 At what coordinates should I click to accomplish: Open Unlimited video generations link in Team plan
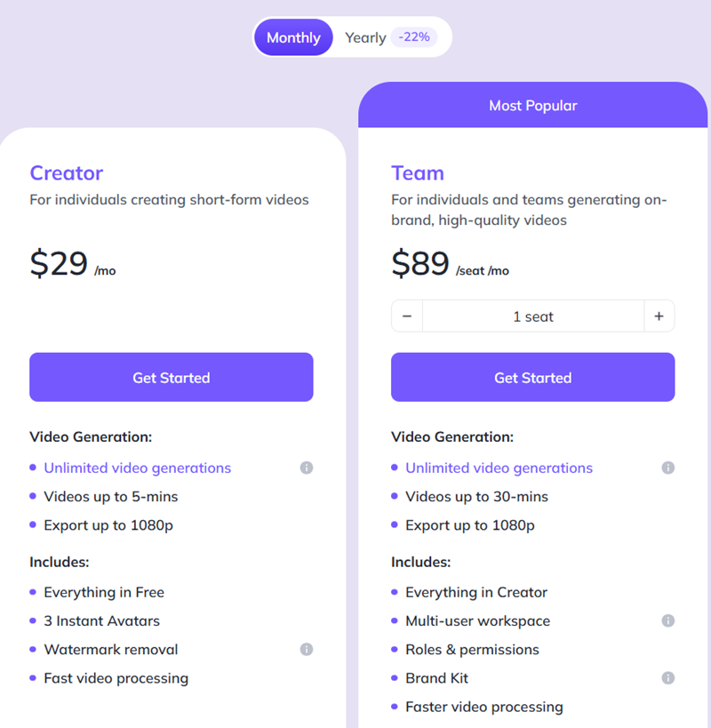pyautogui.click(x=499, y=468)
